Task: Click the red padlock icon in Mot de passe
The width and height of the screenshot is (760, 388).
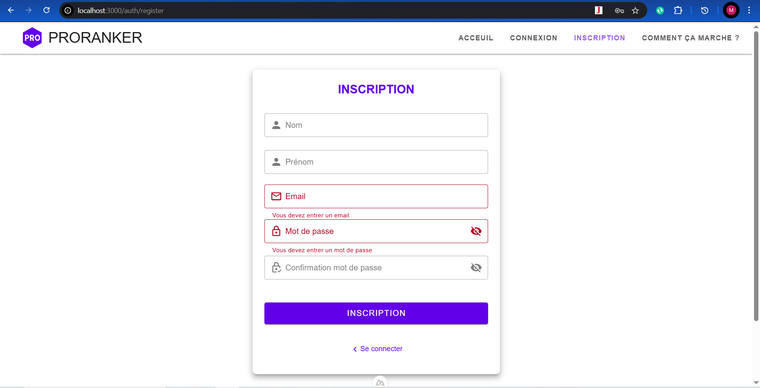Action: (276, 231)
